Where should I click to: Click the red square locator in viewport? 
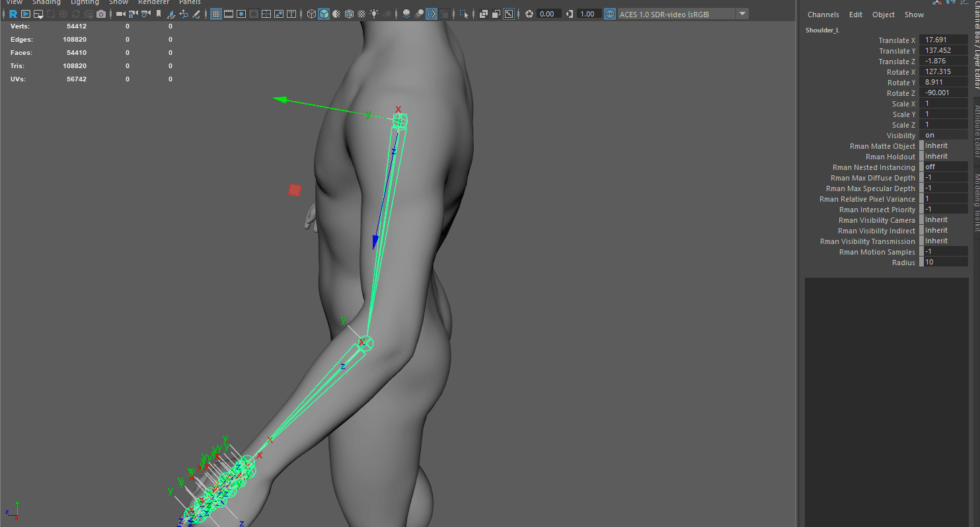[x=295, y=190]
